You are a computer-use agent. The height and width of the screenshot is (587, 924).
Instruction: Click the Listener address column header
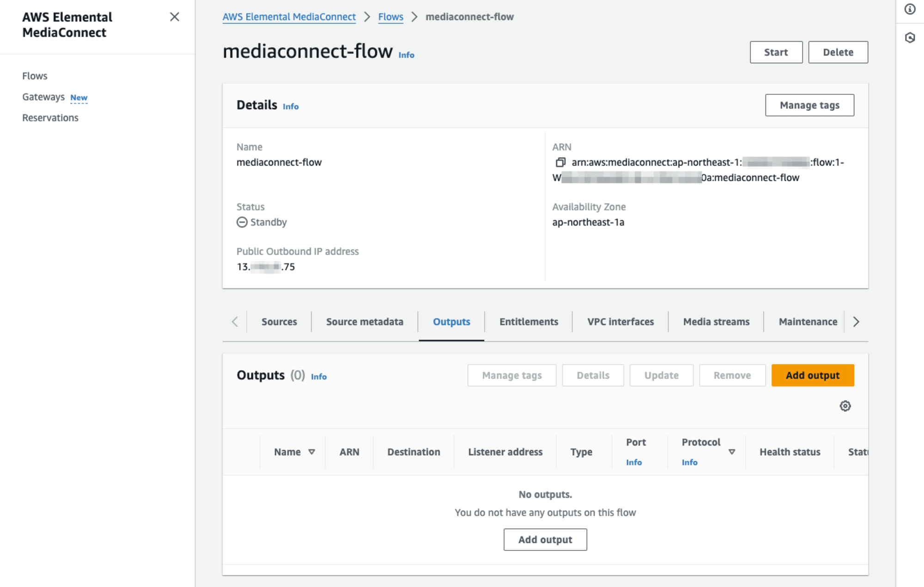tap(505, 452)
